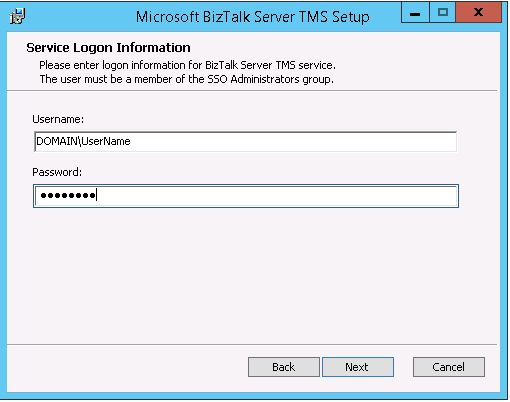Screen dimensions: 510x402
Task: Focus the Password input field
Action: point(246,196)
